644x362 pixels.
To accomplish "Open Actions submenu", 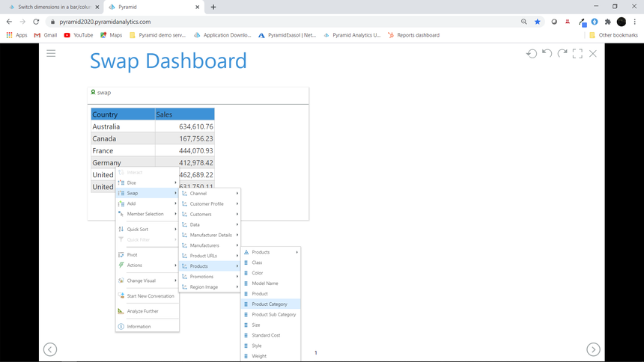I will 148,265.
